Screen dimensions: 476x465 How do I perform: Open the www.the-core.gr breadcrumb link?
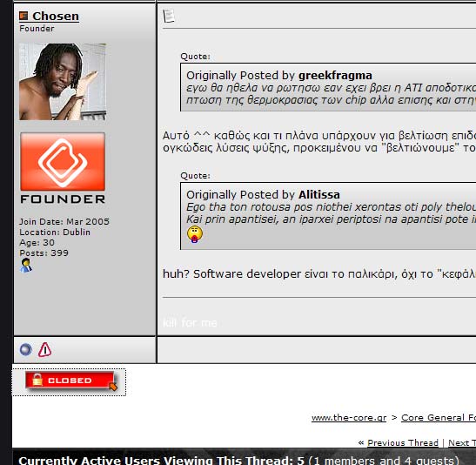pyautogui.click(x=349, y=418)
